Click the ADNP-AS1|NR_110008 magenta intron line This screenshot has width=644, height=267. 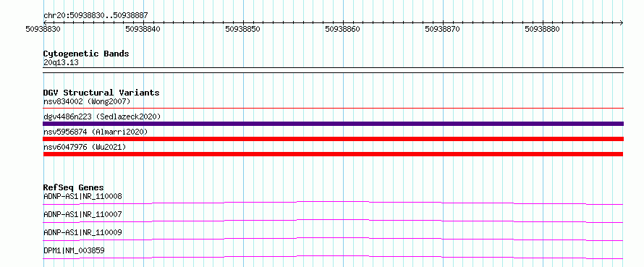pos(333,203)
